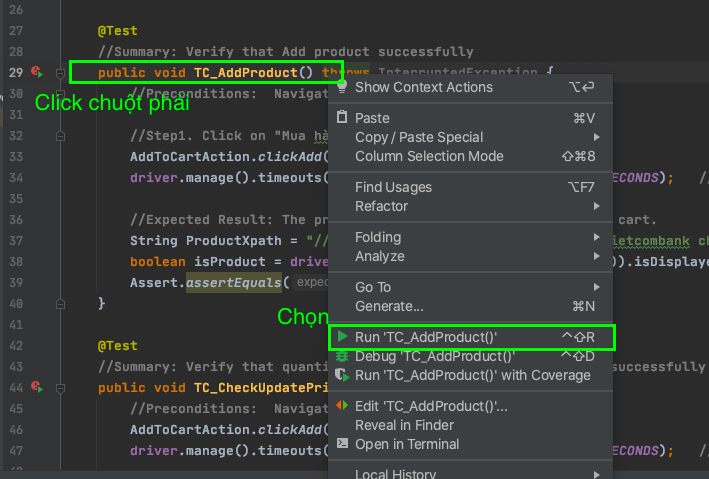Enable Column Selection Mode
The image size is (709, 479).
(x=470, y=156)
